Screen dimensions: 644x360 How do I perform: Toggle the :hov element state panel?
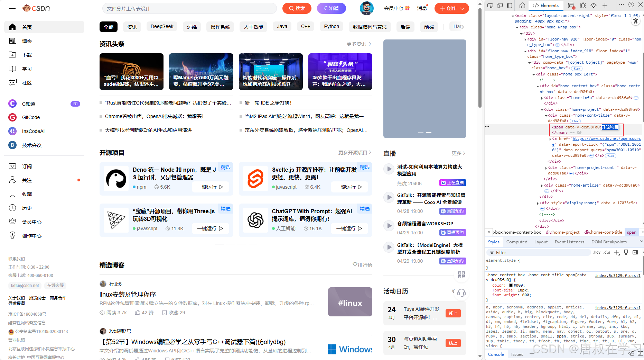click(x=597, y=252)
